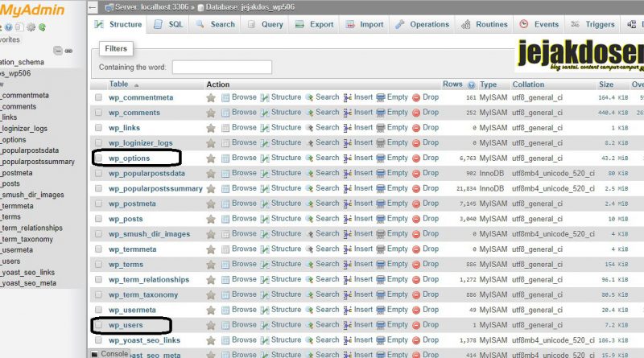Favorite the wp_commentmeta table star
The image size is (644, 358).
[x=211, y=97]
